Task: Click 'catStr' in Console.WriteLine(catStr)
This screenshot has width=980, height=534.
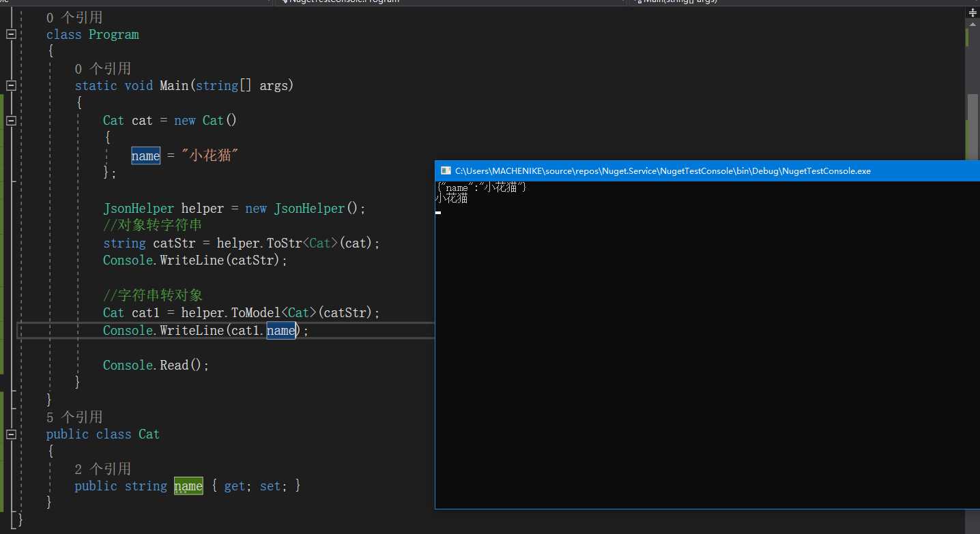Action: [x=253, y=260]
